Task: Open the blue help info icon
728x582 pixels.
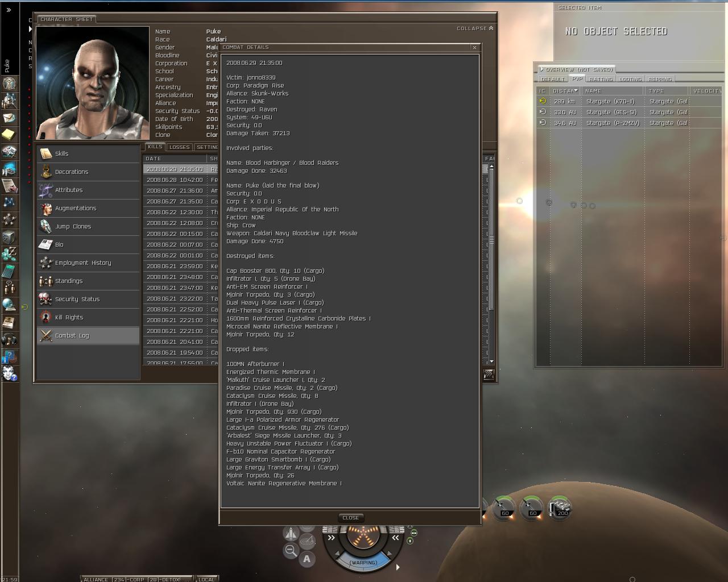Action: point(9,356)
